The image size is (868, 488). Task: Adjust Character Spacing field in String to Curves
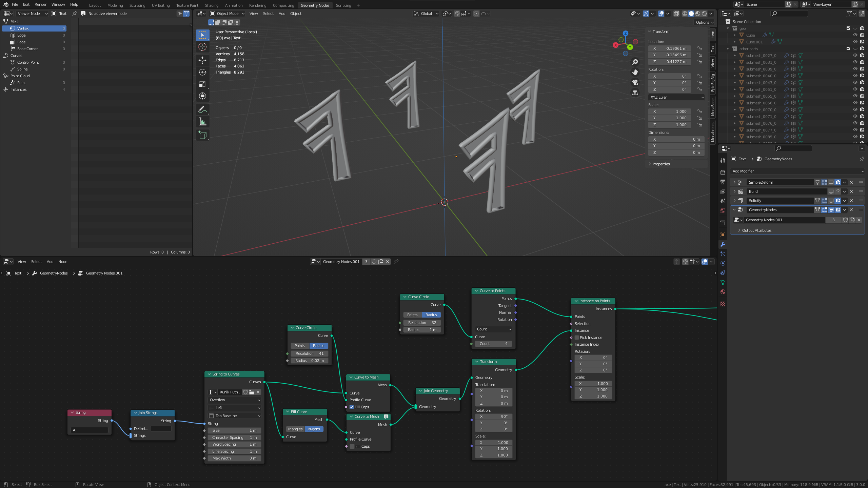(234, 438)
